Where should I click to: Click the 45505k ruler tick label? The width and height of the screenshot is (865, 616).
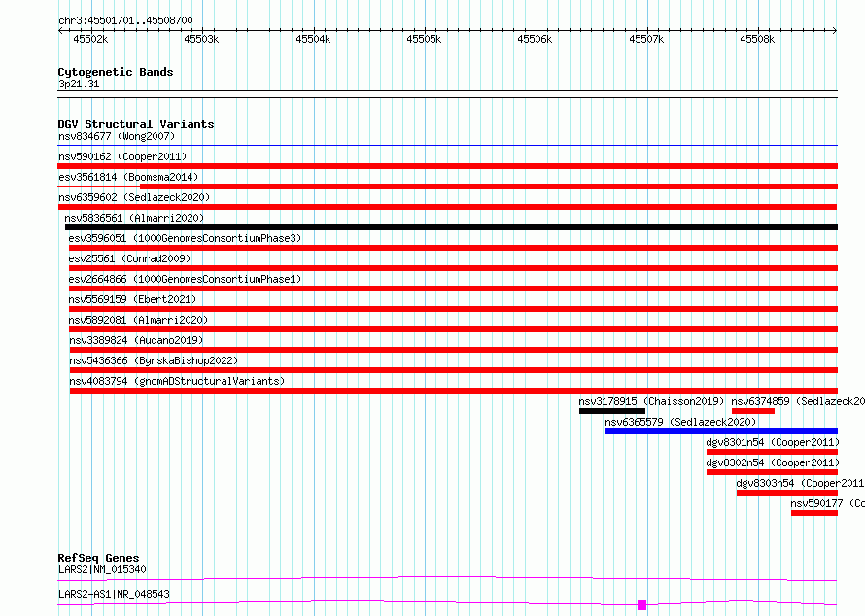click(424, 39)
